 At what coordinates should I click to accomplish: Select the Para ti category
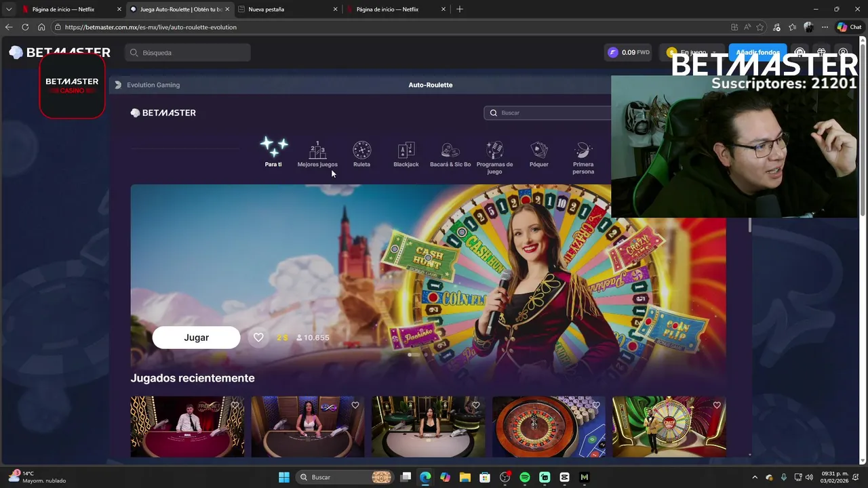coord(273,153)
